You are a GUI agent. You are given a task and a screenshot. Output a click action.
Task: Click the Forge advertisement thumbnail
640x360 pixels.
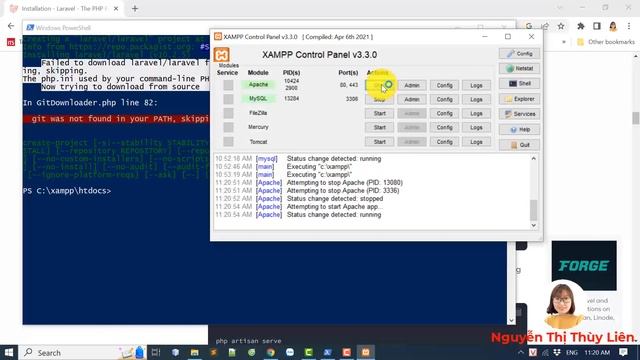pos(584,265)
